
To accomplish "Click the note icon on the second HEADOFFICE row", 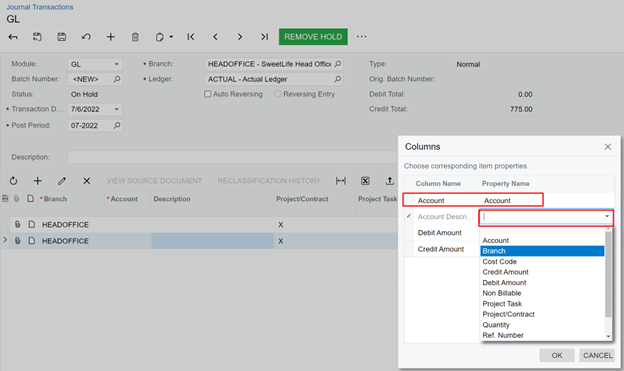I will 31,241.
